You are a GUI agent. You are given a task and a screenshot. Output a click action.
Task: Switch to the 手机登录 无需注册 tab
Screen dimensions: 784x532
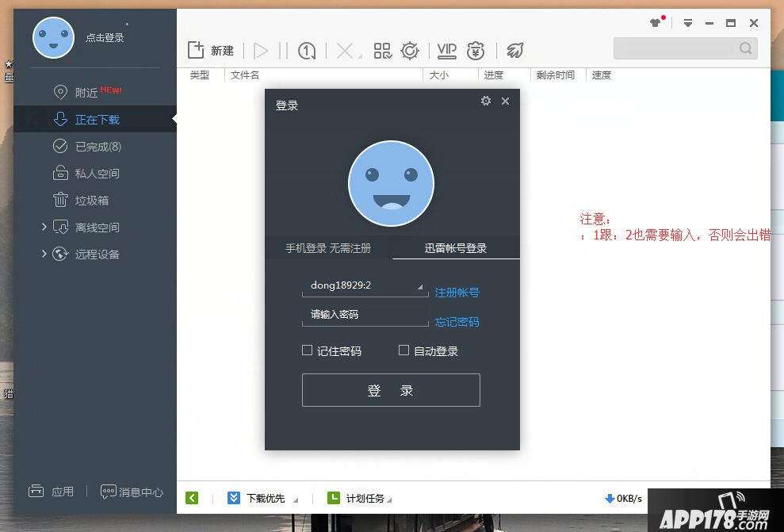click(331, 247)
